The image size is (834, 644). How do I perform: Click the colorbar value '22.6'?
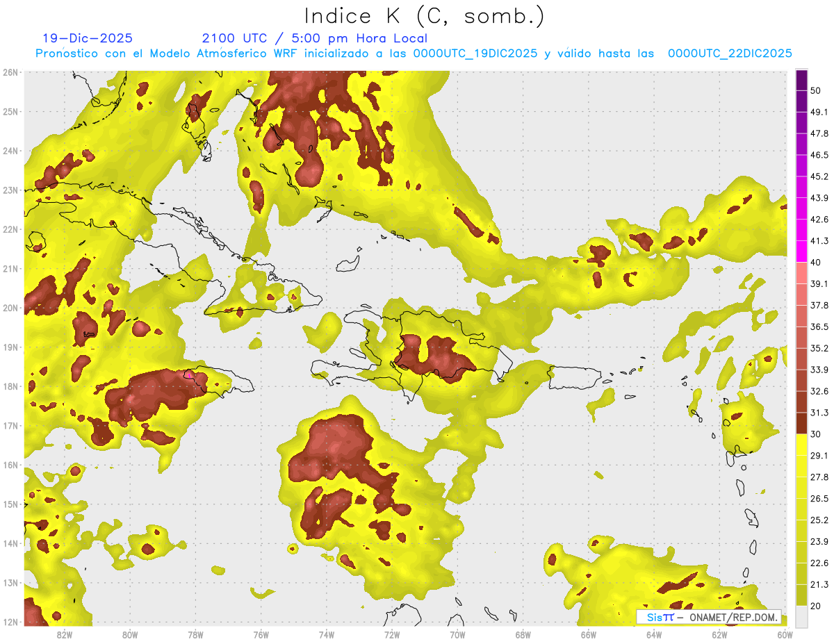click(x=819, y=563)
